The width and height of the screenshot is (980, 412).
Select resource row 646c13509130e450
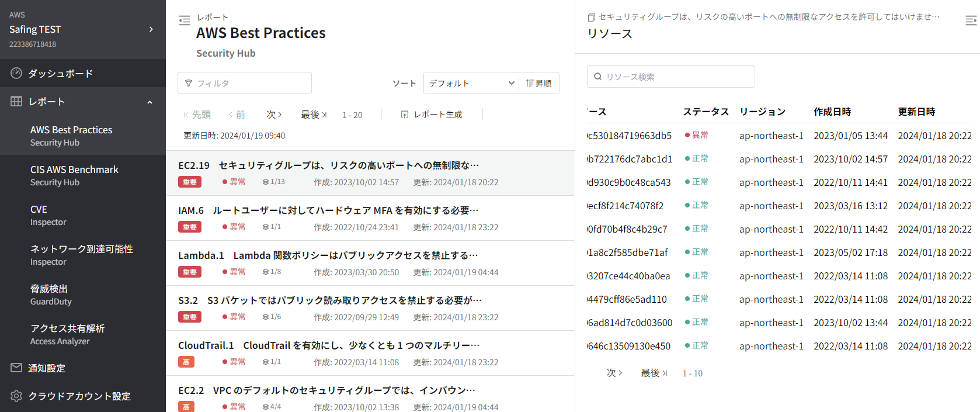tap(780, 346)
